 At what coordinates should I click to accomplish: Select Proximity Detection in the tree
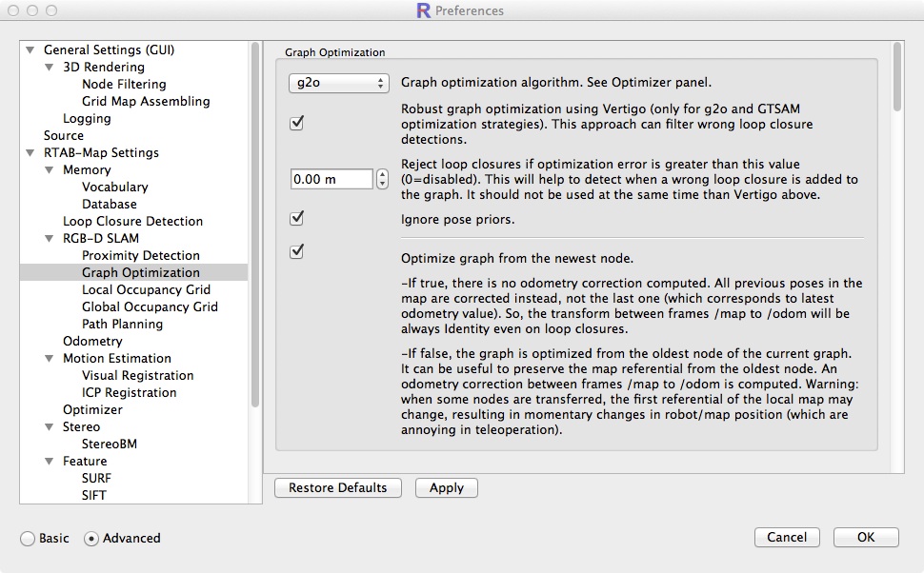(x=140, y=256)
